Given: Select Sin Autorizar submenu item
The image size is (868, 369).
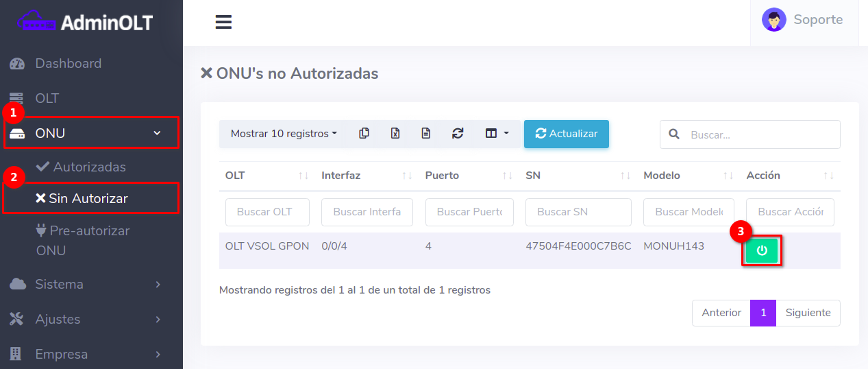Looking at the screenshot, I should tap(88, 199).
